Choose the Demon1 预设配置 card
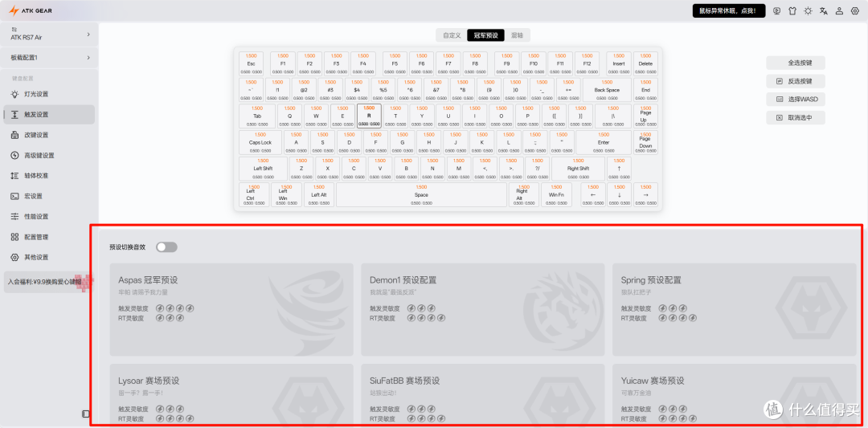Screen dimensions: 868x428 pos(483,310)
